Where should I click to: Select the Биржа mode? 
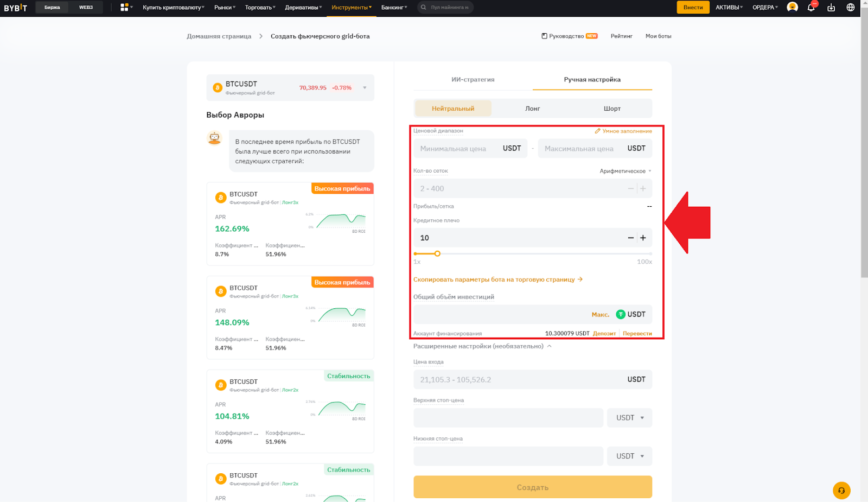coord(52,7)
